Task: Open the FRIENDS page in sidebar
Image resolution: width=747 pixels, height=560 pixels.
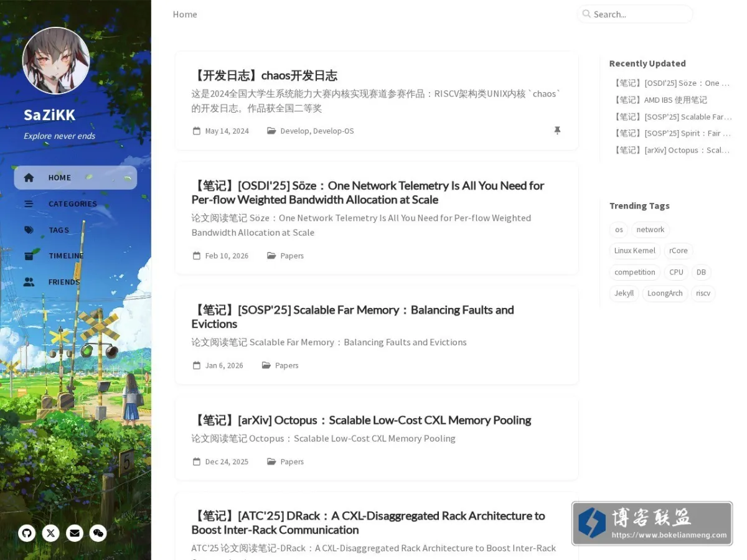Action: [75, 282]
